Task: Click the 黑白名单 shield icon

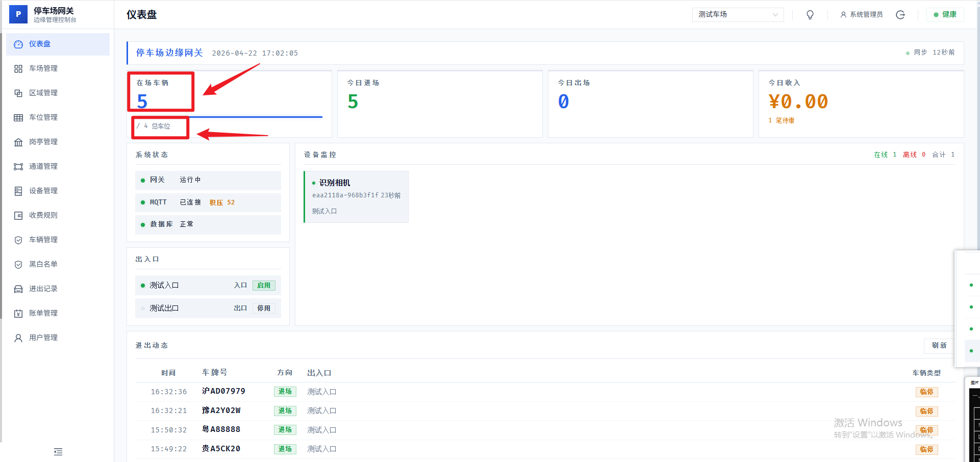Action: click(x=18, y=265)
